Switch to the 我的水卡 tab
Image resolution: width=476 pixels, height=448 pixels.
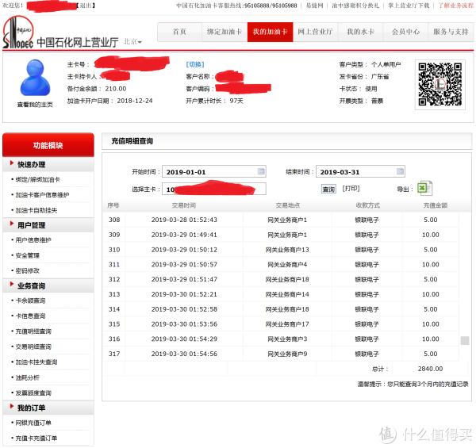tap(360, 32)
